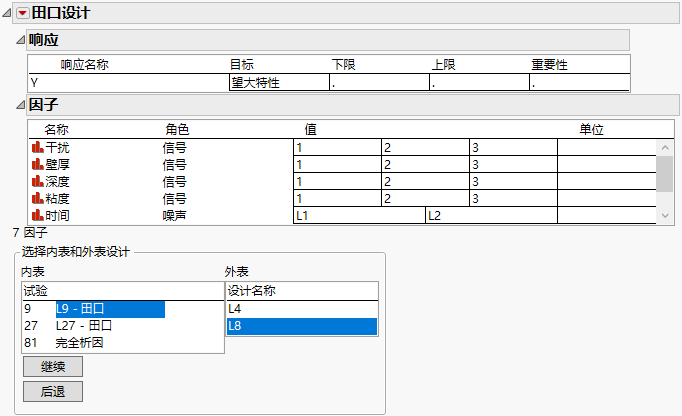682x416 pixels.
Task: Select the 完全析因 inner array design
Action: click(79, 342)
